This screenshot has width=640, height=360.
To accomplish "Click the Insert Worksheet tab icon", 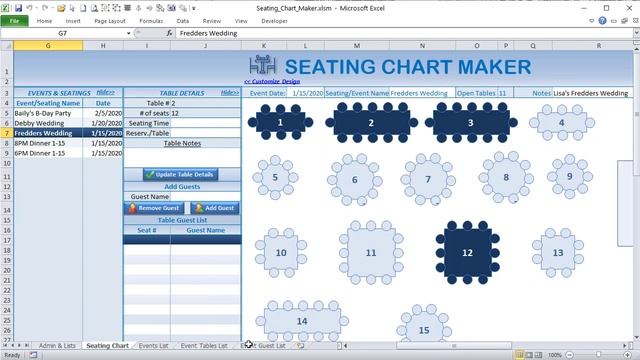I will click(x=301, y=345).
